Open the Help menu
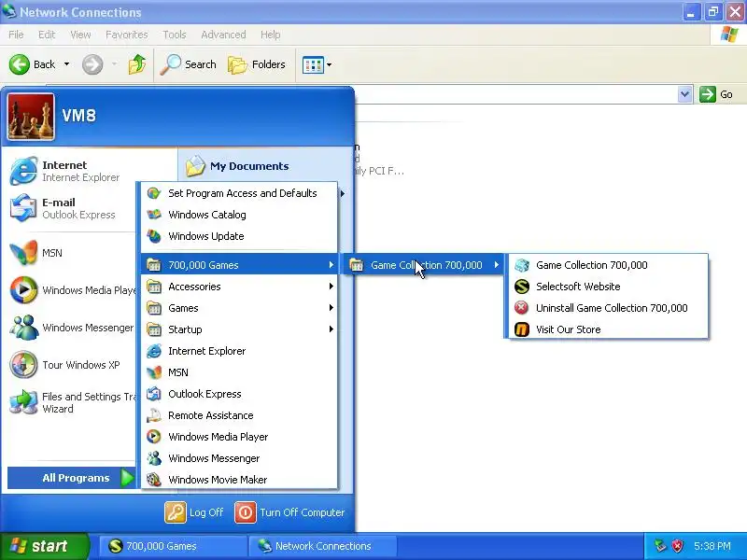The width and height of the screenshot is (747, 560). click(x=270, y=35)
